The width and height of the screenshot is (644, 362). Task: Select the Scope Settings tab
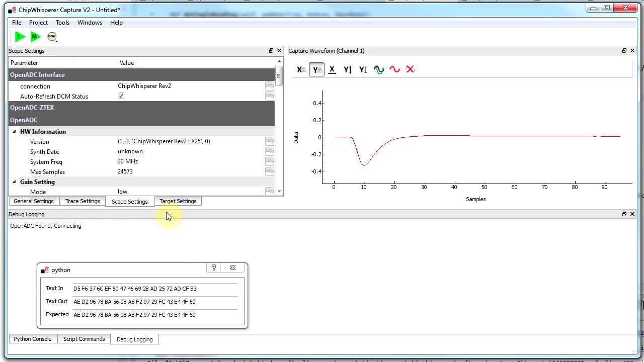[x=130, y=202]
